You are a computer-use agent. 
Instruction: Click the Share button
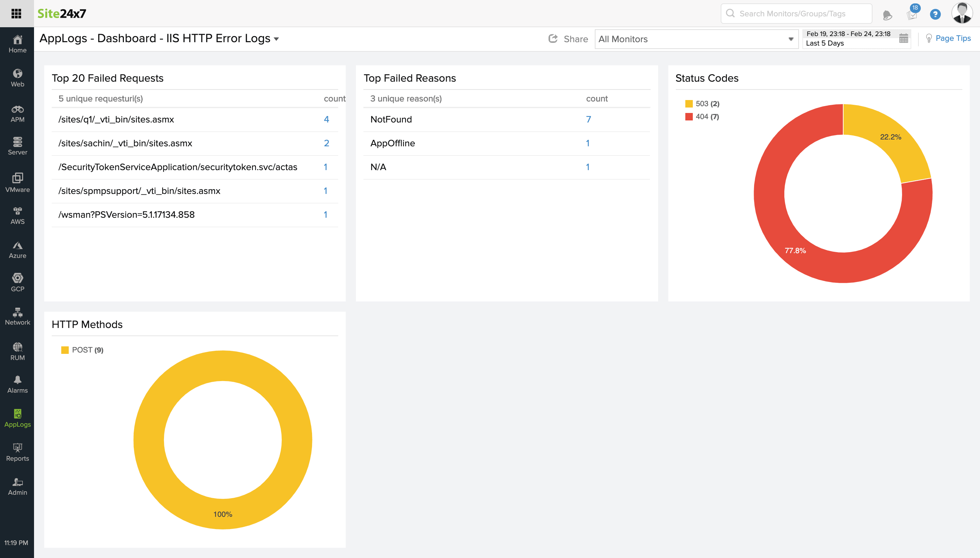click(568, 39)
